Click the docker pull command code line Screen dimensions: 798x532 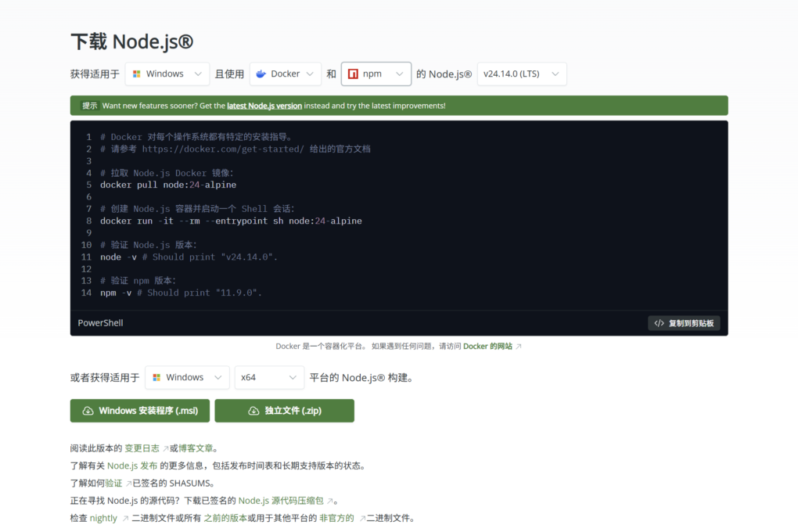[x=168, y=185]
